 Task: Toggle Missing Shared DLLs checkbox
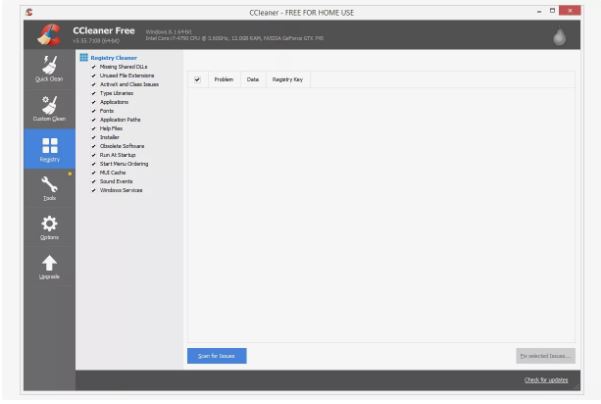(94, 67)
